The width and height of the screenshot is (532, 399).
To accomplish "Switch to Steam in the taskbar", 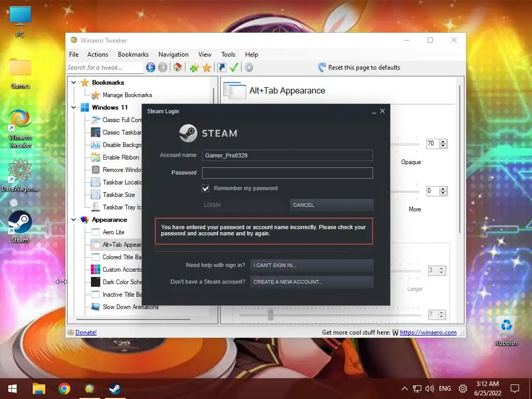I will tap(115, 389).
